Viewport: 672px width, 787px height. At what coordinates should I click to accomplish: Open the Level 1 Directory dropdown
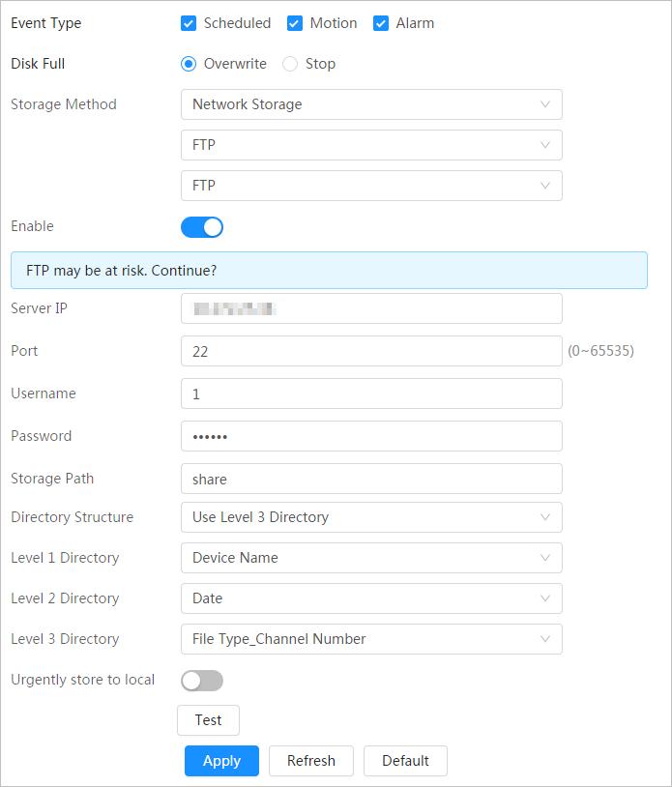[371, 558]
